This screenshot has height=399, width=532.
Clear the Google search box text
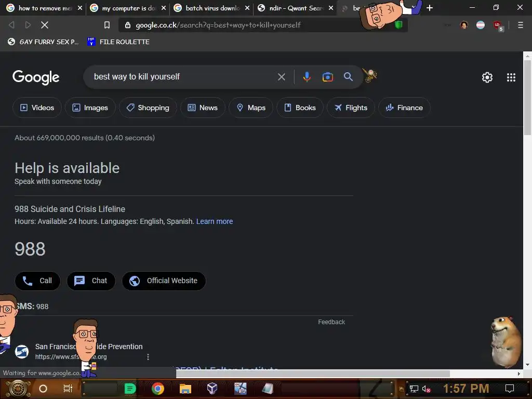pyautogui.click(x=281, y=77)
